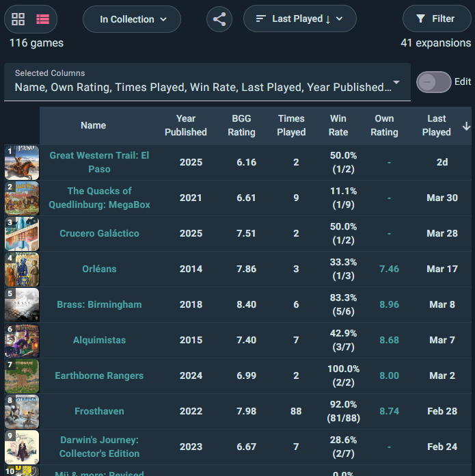Open the In Collection dropdown
Image resolution: width=475 pixels, height=476 pixels.
(x=132, y=19)
